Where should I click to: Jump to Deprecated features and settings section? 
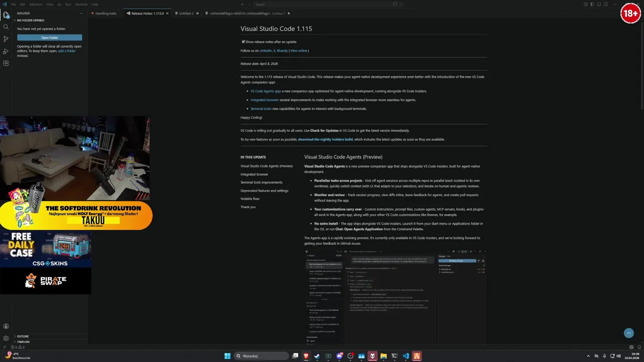[x=264, y=191]
